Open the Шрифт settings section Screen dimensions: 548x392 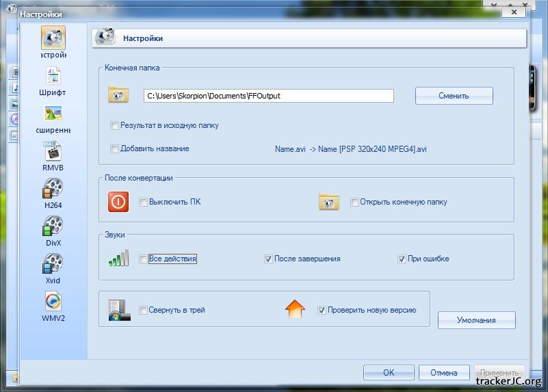tap(53, 77)
